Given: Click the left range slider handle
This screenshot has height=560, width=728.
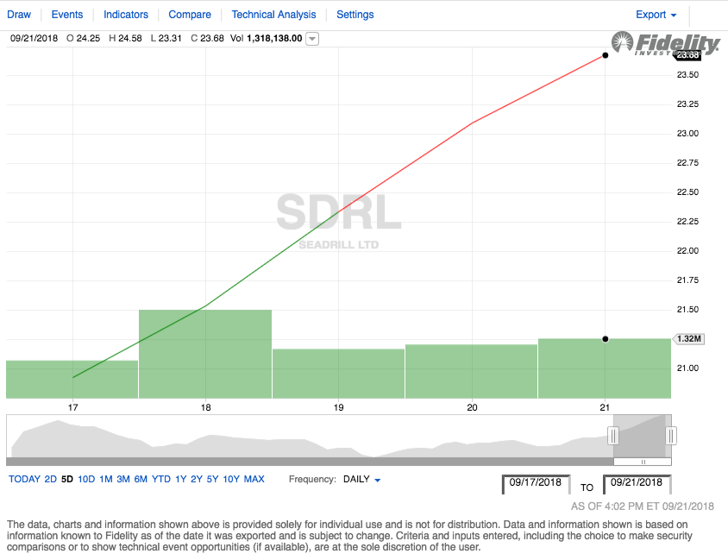Looking at the screenshot, I should [x=613, y=436].
